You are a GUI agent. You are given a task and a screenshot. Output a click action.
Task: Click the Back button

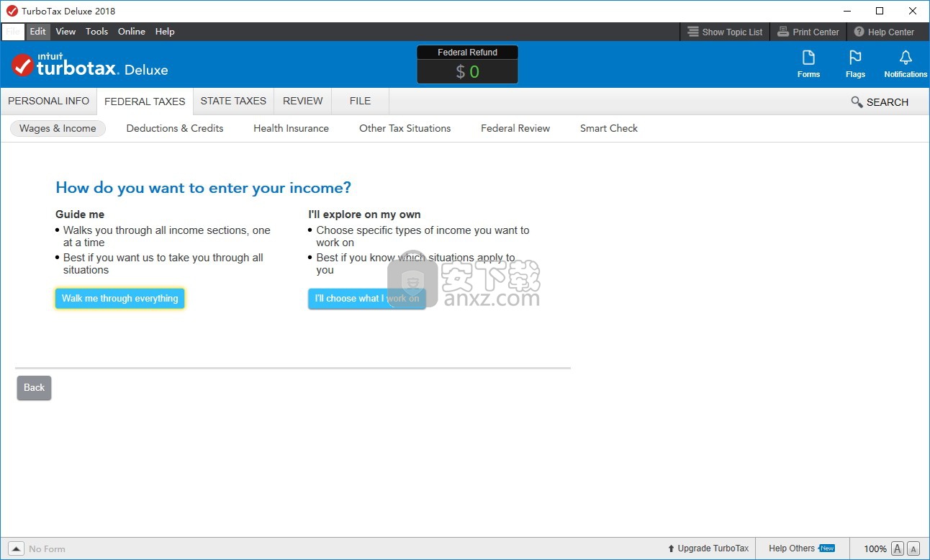click(34, 388)
